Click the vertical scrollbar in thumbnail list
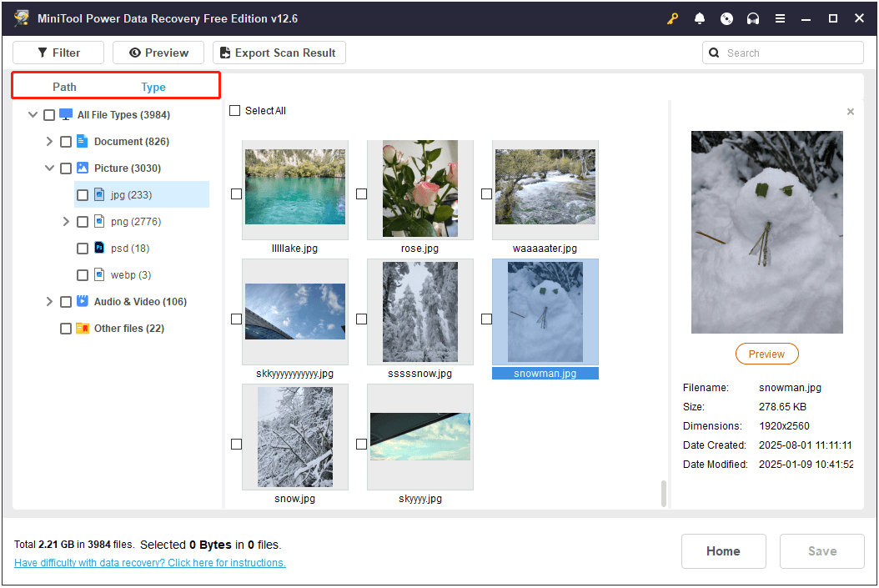 pos(664,493)
